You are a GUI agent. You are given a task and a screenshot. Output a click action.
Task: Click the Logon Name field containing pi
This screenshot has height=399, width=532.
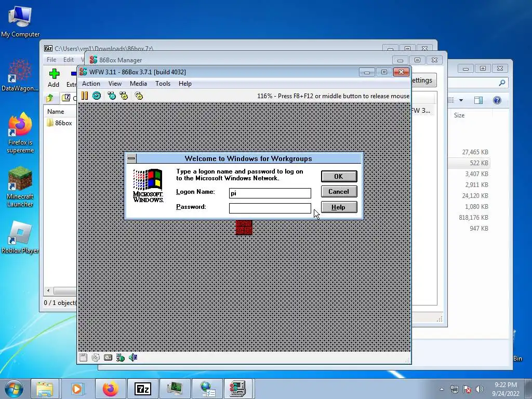(x=270, y=193)
